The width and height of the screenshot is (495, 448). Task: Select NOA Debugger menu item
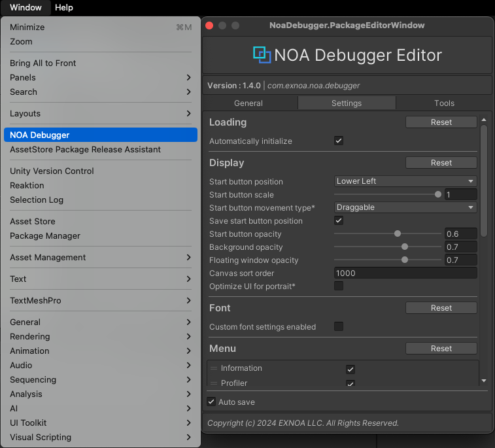pyautogui.click(x=101, y=135)
